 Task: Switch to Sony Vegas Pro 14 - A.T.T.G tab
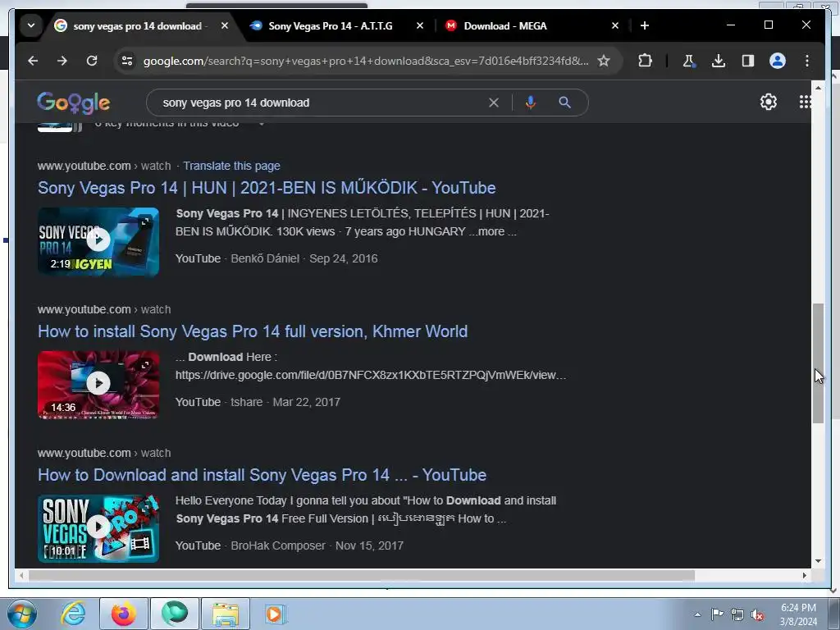331,25
